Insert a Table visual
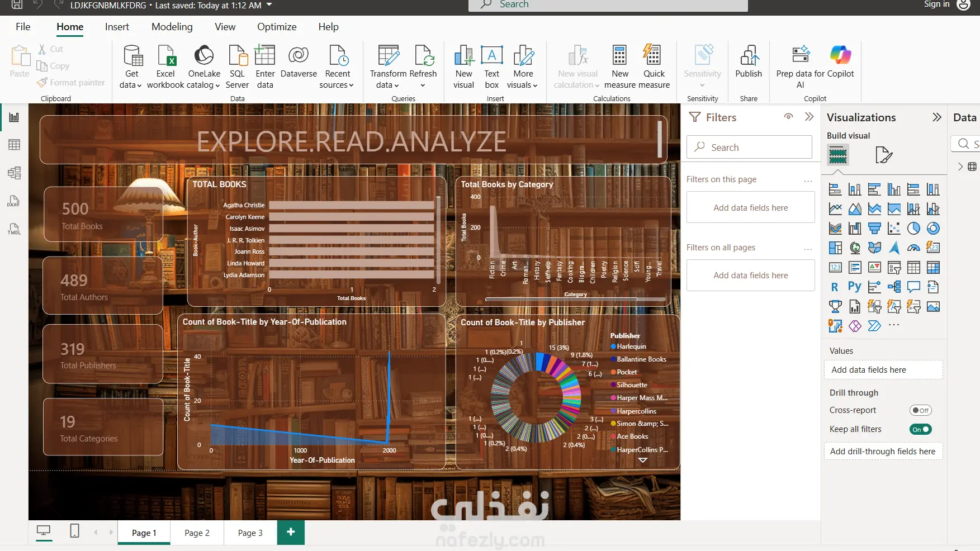 point(913,267)
